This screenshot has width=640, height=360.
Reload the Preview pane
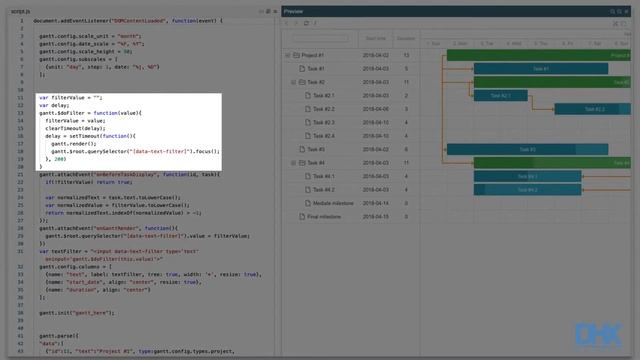pyautogui.click(x=306, y=23)
